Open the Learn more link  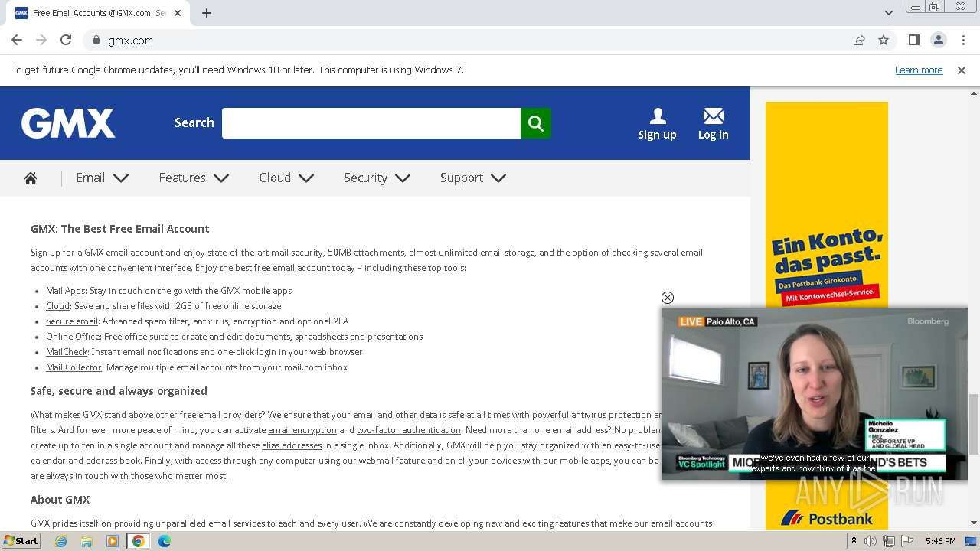click(x=919, y=70)
